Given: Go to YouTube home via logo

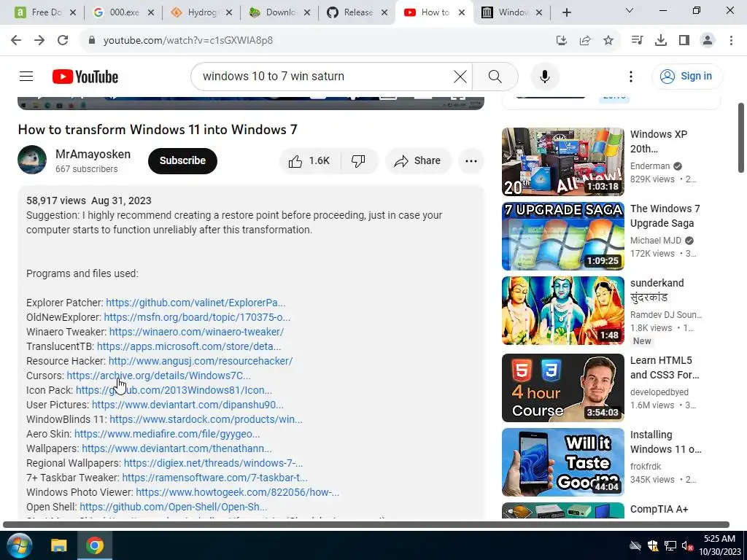Looking at the screenshot, I should (85, 77).
